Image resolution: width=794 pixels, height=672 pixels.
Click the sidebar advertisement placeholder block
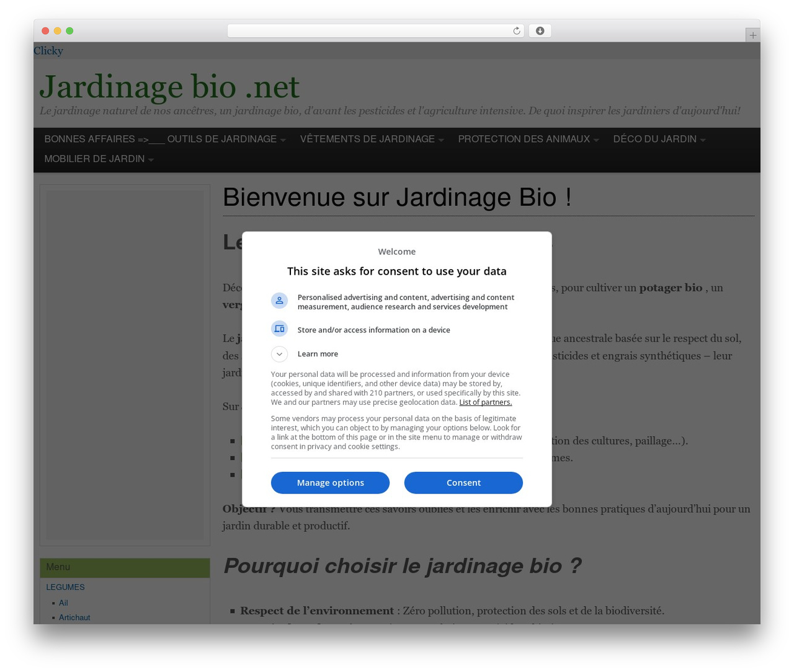tap(125, 365)
